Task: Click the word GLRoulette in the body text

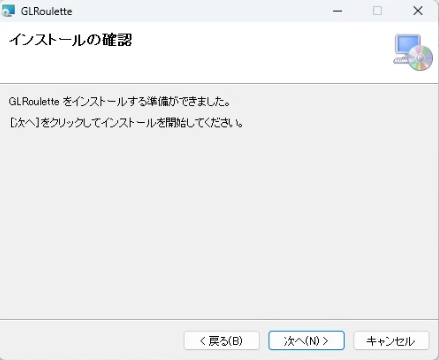Action: point(34,101)
